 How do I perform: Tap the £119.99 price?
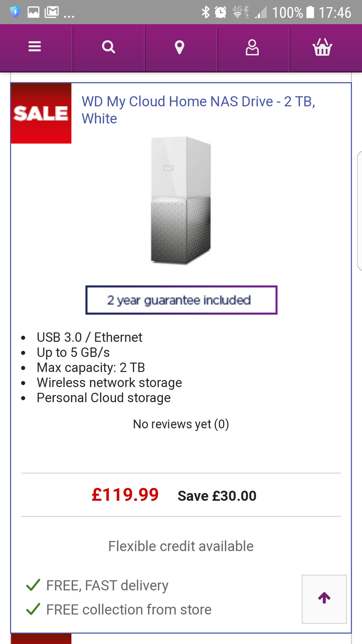(x=125, y=495)
